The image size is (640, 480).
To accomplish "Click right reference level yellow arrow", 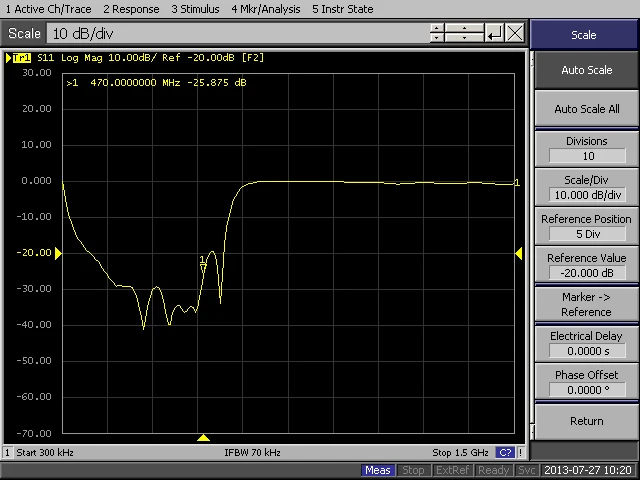I will 518,253.
